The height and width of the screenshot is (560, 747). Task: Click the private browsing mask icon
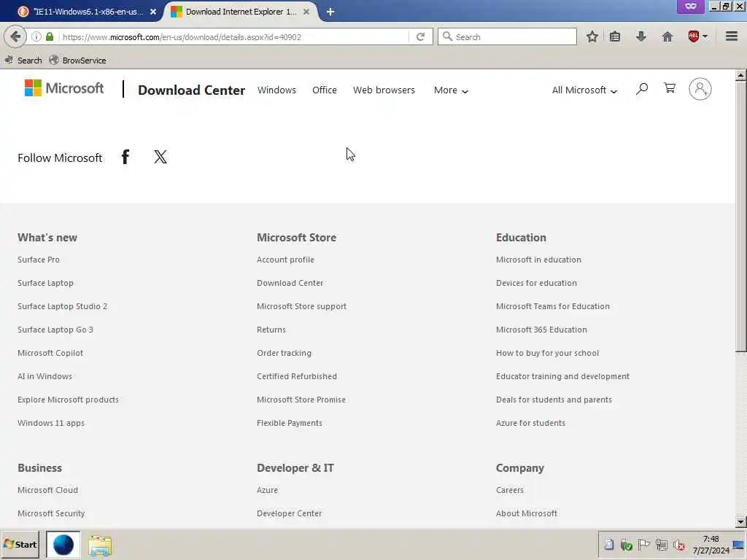(x=690, y=7)
